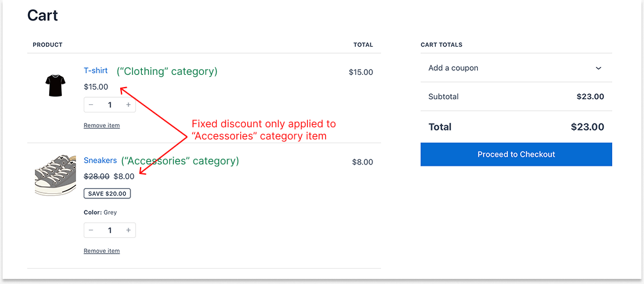Decrease Sneakers quantity with minus button
The height and width of the screenshot is (284, 644).
point(91,230)
